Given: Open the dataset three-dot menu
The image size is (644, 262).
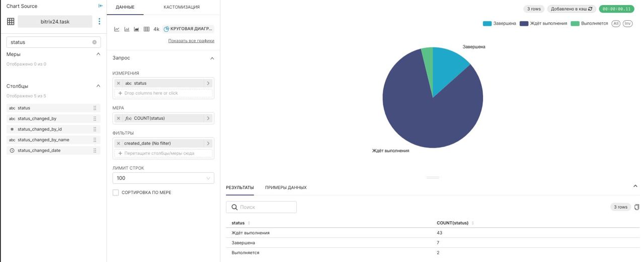Looking at the screenshot, I should click(99, 21).
